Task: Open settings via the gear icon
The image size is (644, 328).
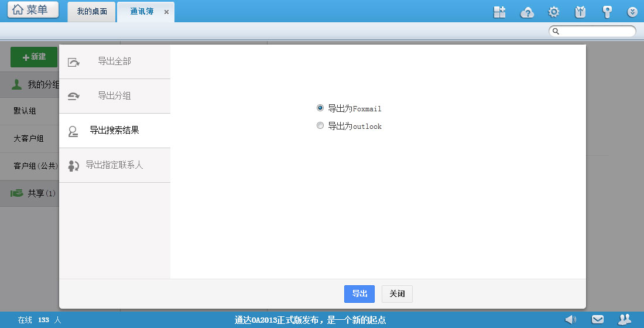Action: 553,12
